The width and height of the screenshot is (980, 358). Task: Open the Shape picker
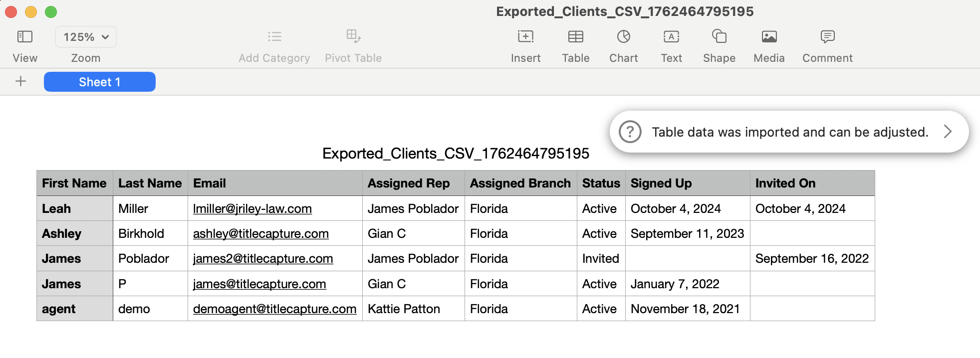[719, 37]
